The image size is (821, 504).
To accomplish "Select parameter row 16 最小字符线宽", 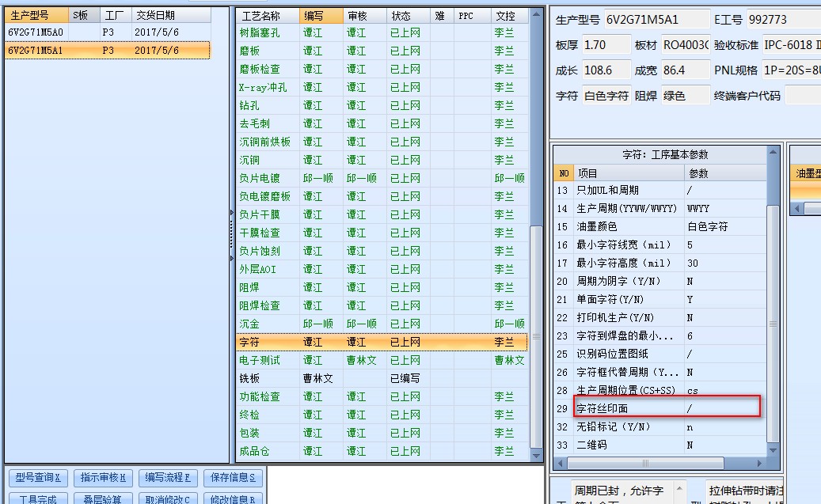I will [660, 245].
